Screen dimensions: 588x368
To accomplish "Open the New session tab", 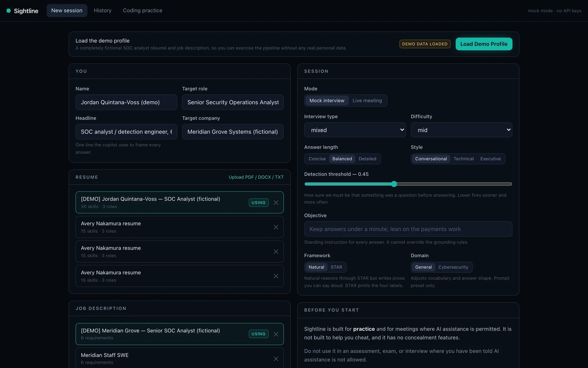I will point(67,10).
